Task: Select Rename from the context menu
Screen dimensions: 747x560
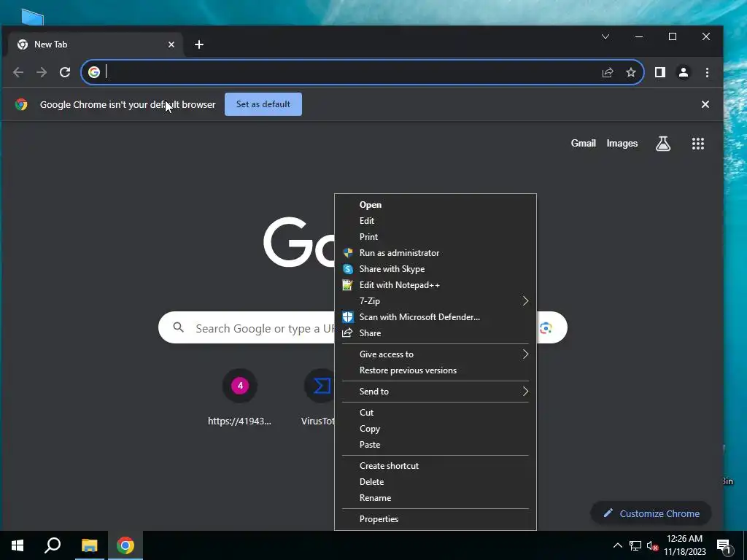Action: [x=436, y=497]
